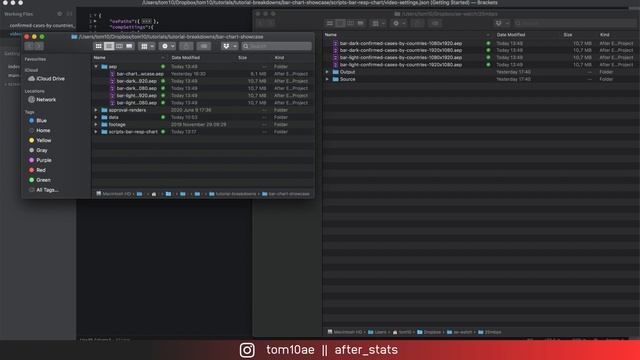
Task: Open the action gear menu in front Finder
Action: click(x=167, y=46)
